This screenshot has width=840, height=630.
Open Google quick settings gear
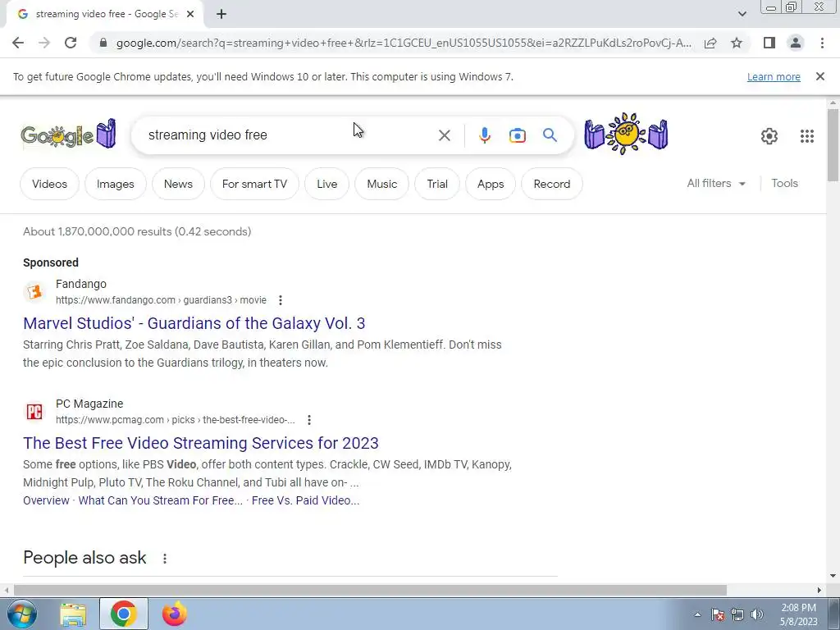click(x=769, y=136)
